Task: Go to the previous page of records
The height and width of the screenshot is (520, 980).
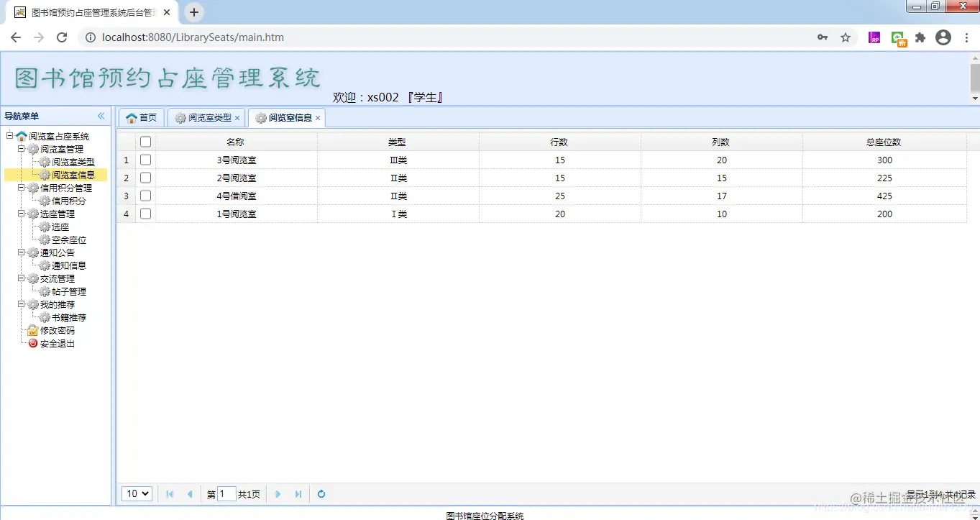Action: pos(190,494)
